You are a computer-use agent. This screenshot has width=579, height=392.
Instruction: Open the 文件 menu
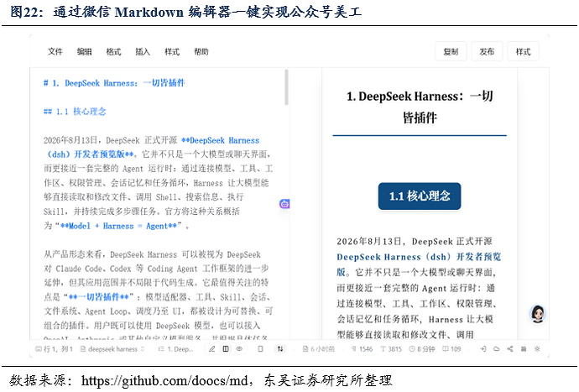[x=55, y=52]
